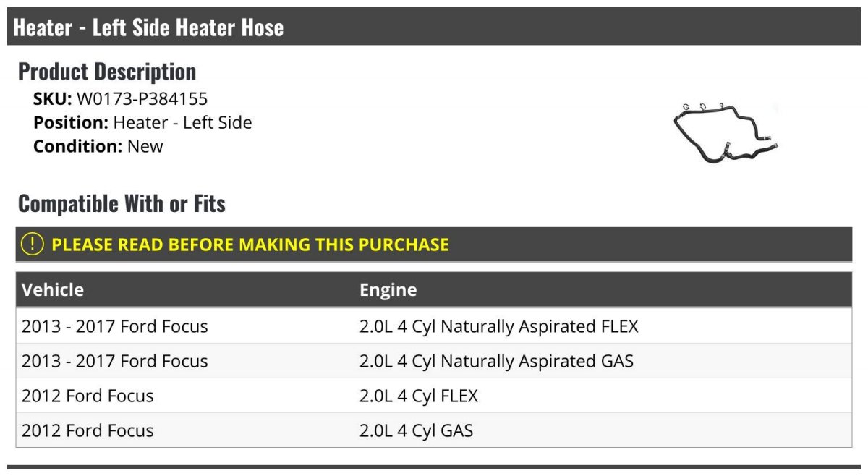Click the Heater - Left Side Heater Hose title bar
The image size is (868, 476).
(x=148, y=27)
